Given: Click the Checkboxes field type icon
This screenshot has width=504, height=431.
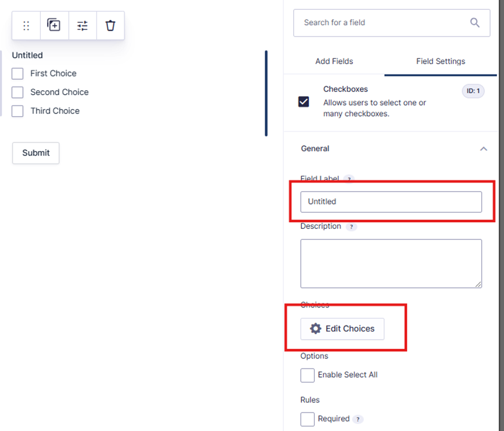Looking at the screenshot, I should point(304,102).
